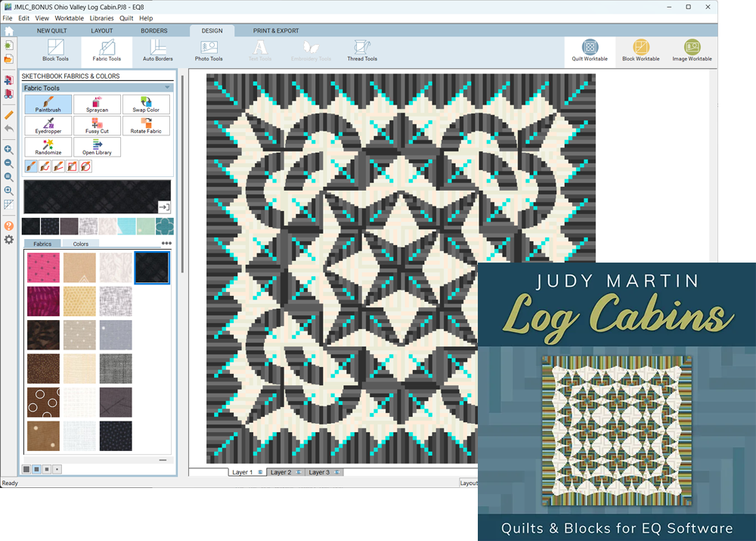
Task: Open Block Tools in the ribbon
Action: (55, 51)
